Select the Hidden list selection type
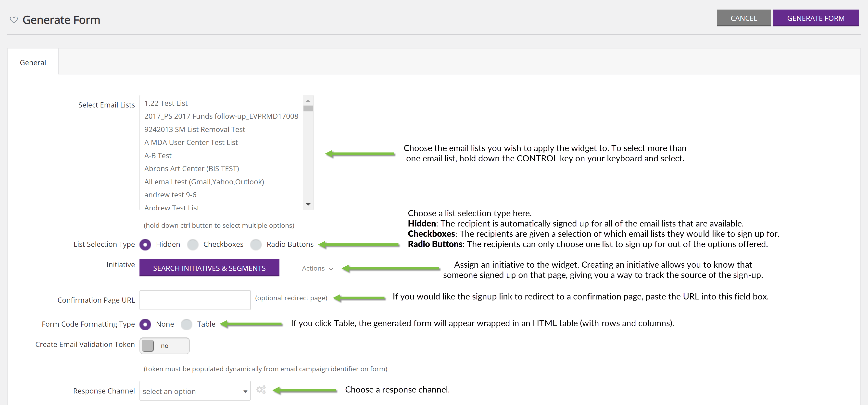Viewport: 868px width, 405px height. click(x=145, y=244)
